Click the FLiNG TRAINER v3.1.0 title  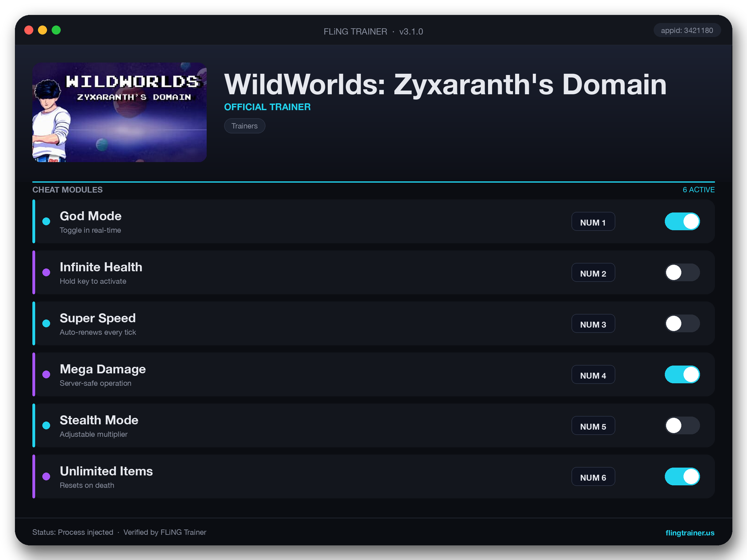(373, 31)
